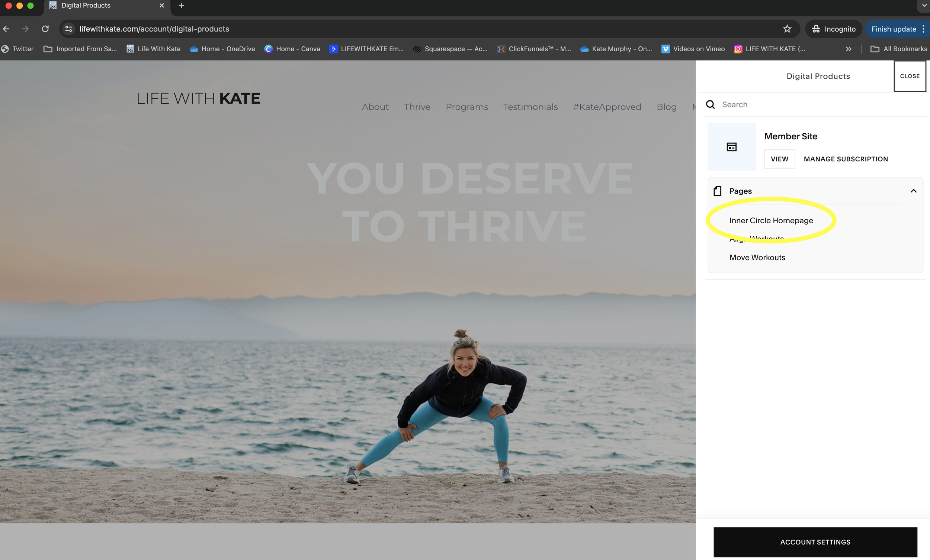Open Inner Circle Homepage page
Viewport: 930px width, 560px height.
coord(771,221)
